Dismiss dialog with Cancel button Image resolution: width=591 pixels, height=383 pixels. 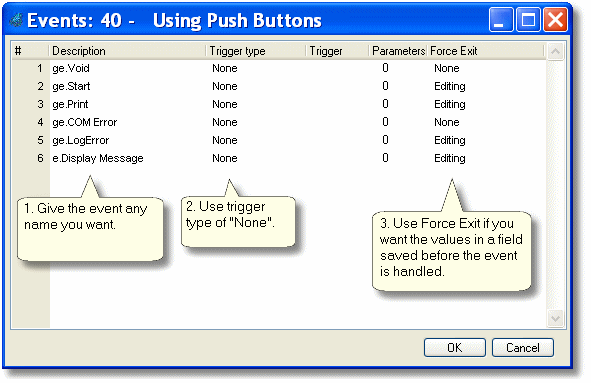point(522,347)
